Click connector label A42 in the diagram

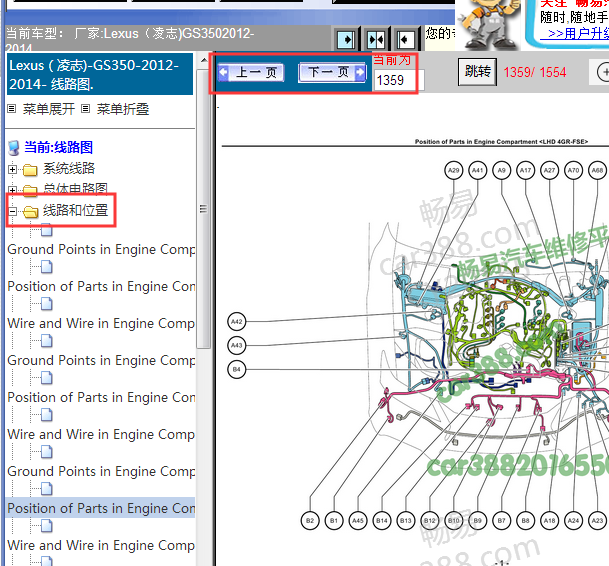click(x=237, y=322)
